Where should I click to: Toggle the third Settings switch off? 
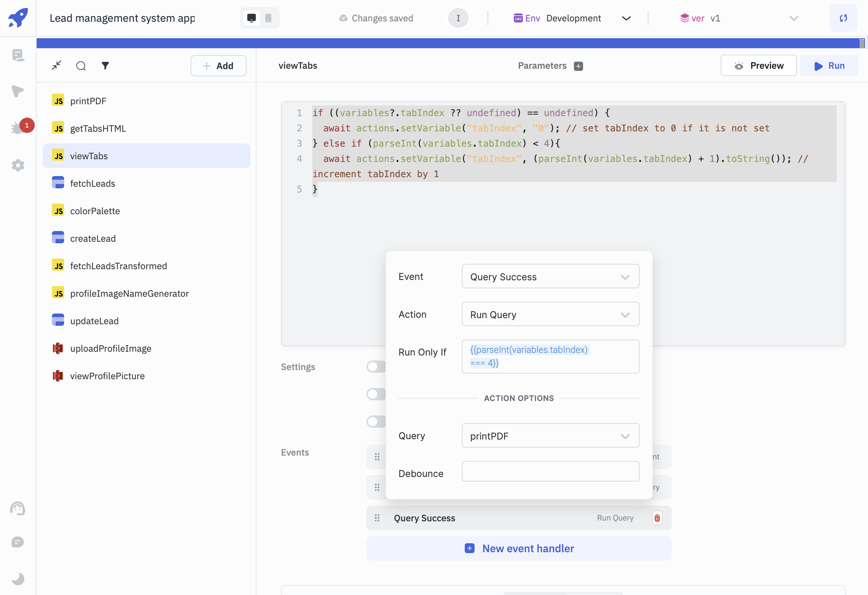376,422
